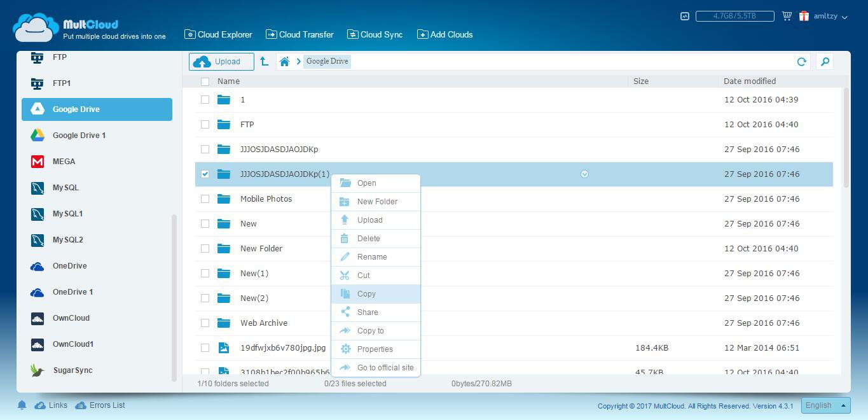Click the storage usage bar 4.7GB/5.5TB
868x420 pixels.
tap(734, 17)
